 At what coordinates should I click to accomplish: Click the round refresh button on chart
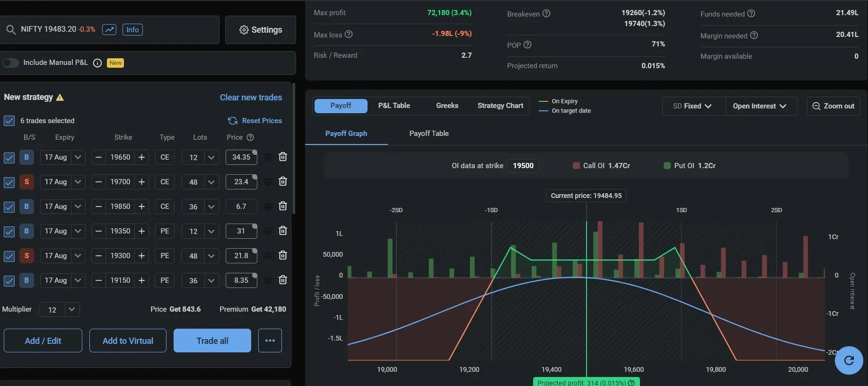click(849, 360)
